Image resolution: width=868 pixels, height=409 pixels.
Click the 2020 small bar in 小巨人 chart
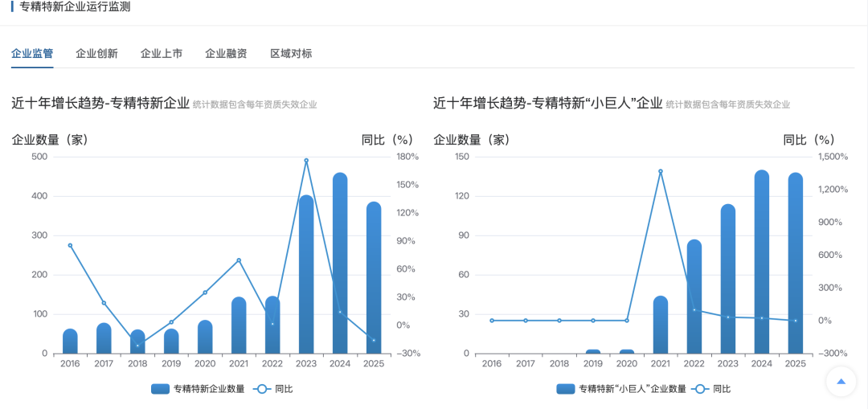627,351
